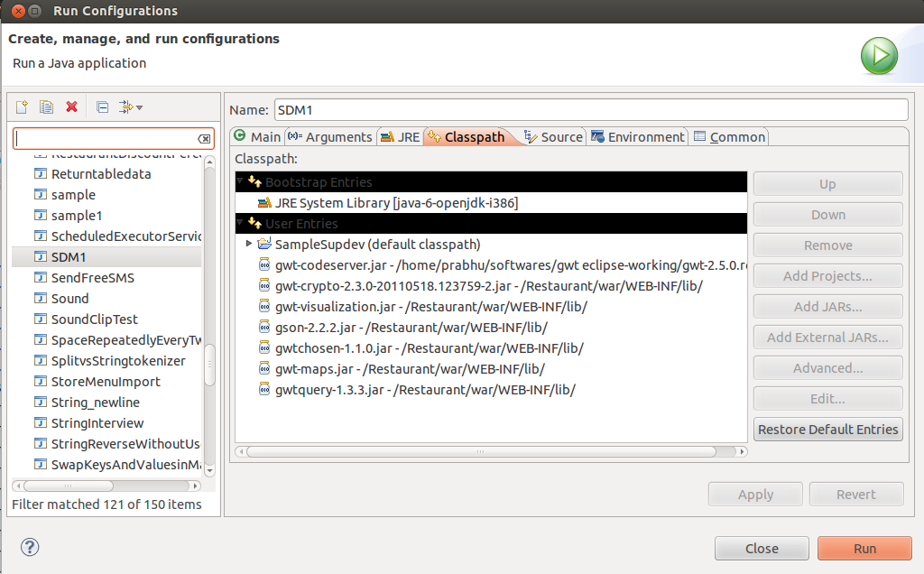Screen dimensions: 924x574
Task: Open the Environment tab
Action: tap(638, 136)
